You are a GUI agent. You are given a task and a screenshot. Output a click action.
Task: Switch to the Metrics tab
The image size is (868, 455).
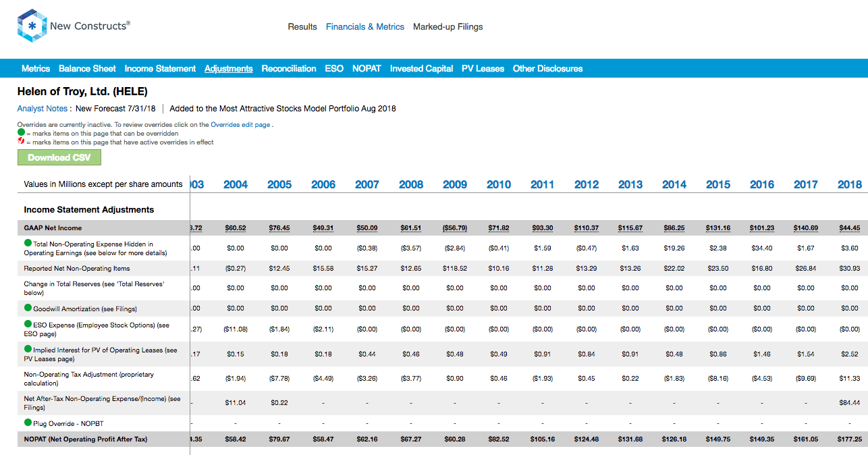coord(36,68)
